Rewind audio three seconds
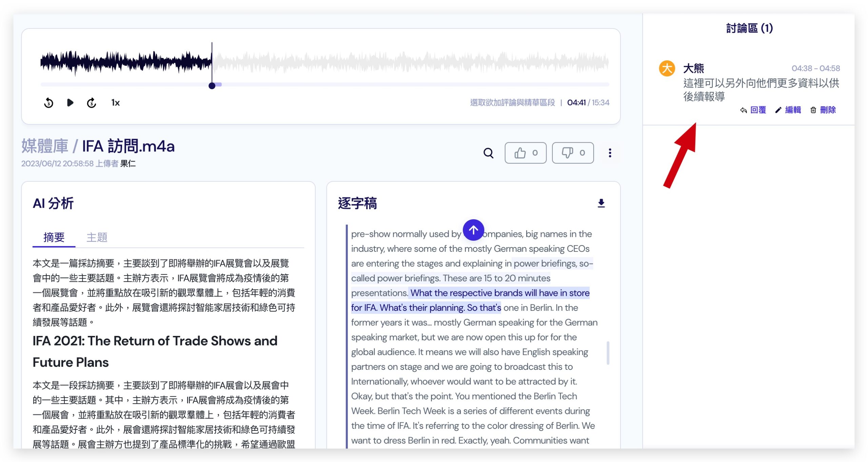 click(x=48, y=102)
